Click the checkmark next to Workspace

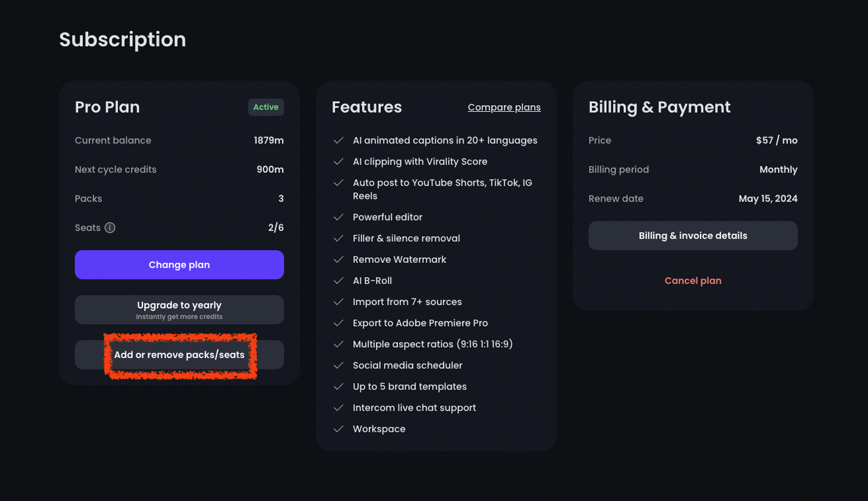coord(338,429)
